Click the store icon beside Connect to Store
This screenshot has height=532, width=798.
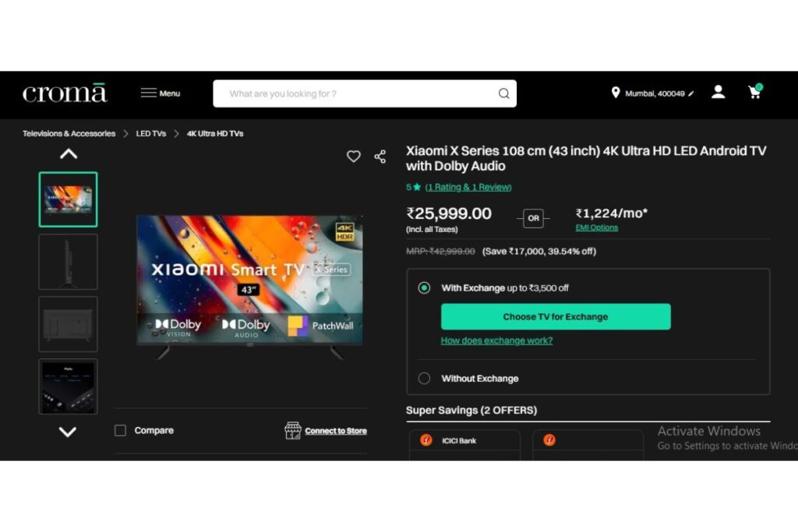(x=293, y=430)
